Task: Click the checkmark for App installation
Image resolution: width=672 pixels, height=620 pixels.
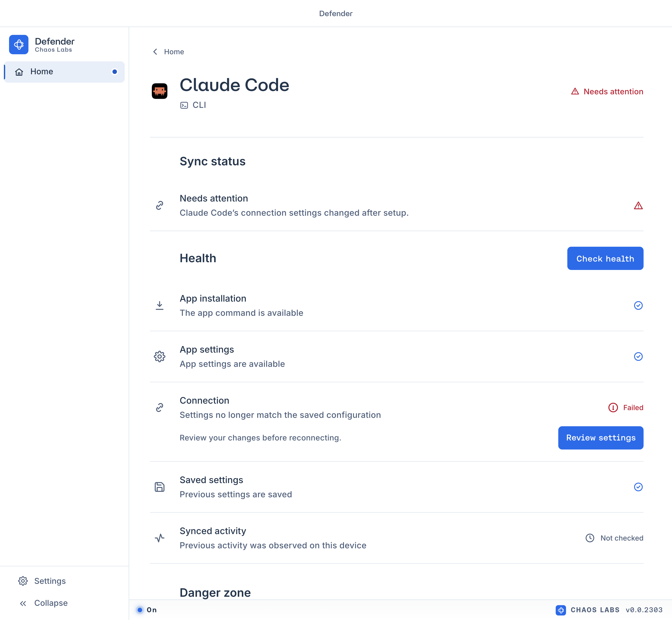Action: (x=638, y=306)
